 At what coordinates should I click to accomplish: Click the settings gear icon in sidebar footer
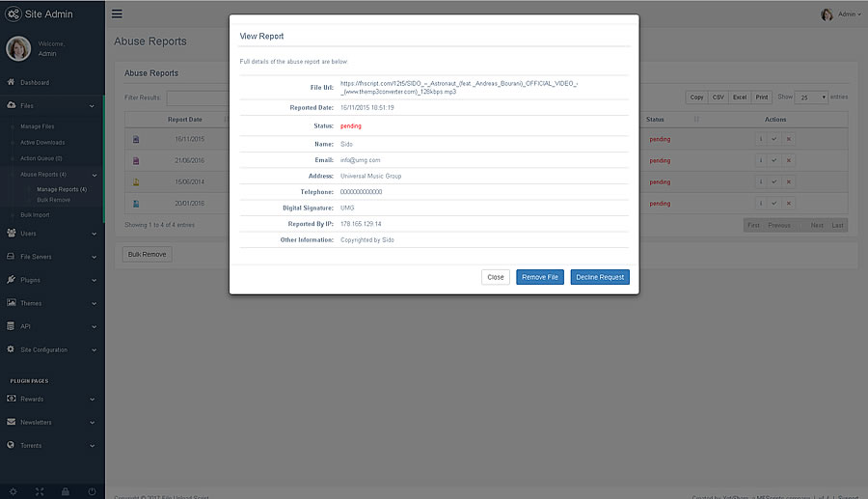(x=13, y=491)
